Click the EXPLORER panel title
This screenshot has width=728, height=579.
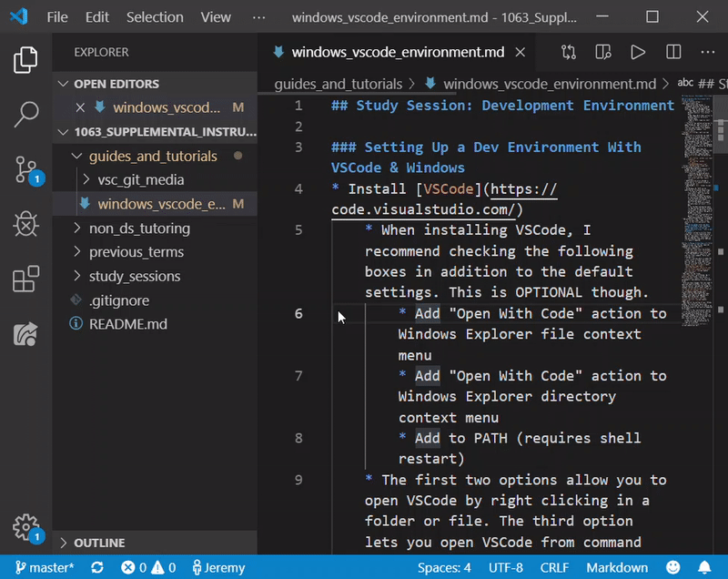[101, 52]
